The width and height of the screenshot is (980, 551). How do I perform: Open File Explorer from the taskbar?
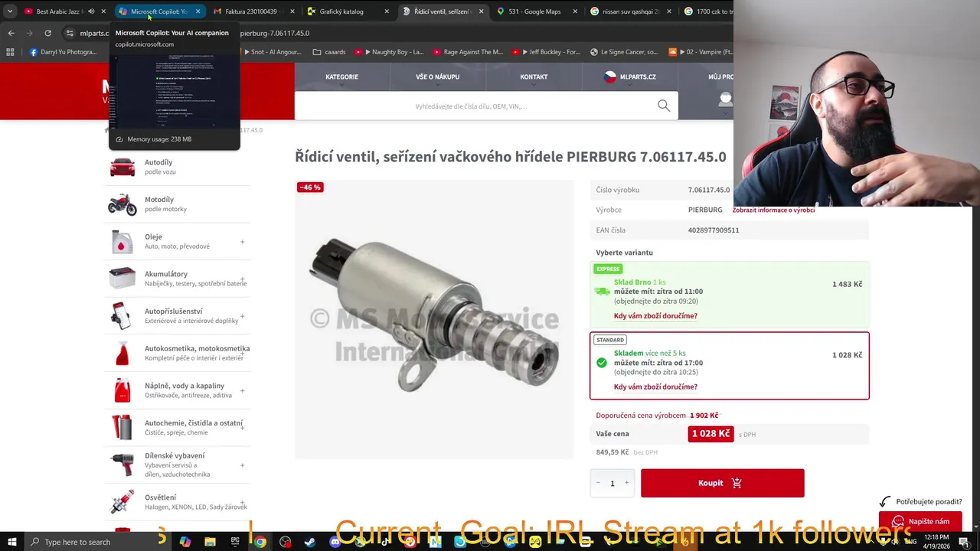click(x=210, y=542)
